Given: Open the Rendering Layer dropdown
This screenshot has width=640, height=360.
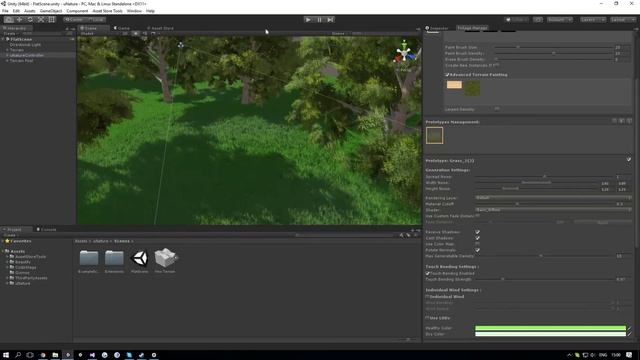Looking at the screenshot, I should 553,198.
